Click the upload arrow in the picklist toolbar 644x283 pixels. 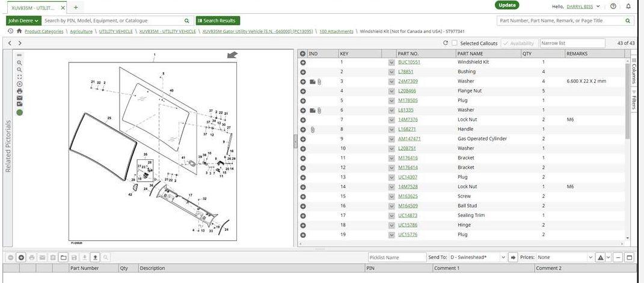(95, 258)
